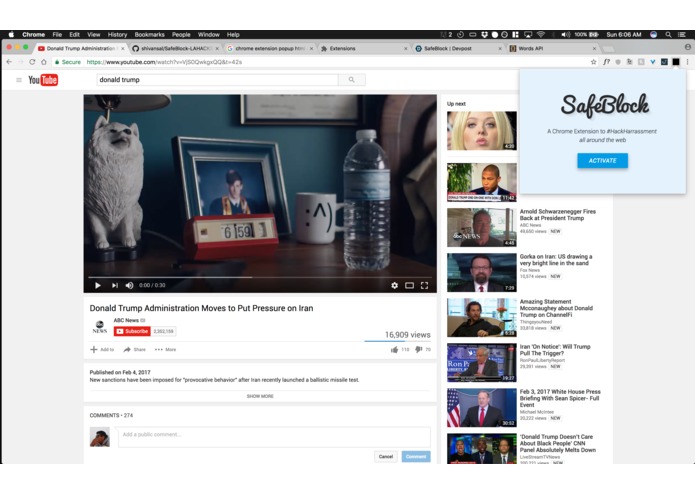Open the ABC News channel avatar
Image resolution: width=695 pixels, height=494 pixels.
(x=100, y=327)
